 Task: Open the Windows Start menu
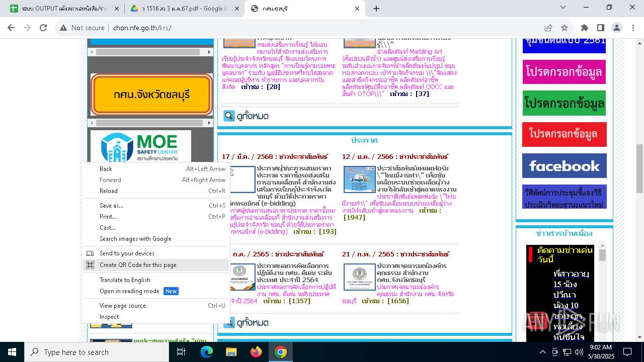(12, 352)
